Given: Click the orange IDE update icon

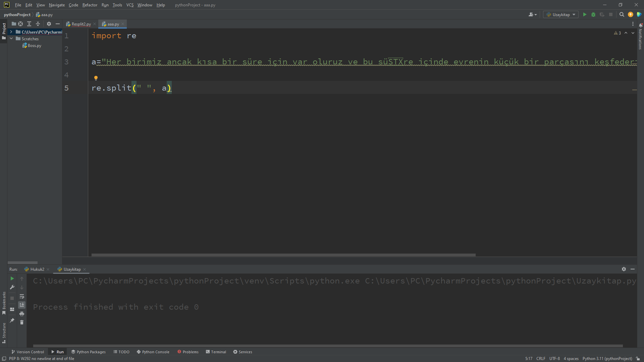Looking at the screenshot, I should (631, 14).
